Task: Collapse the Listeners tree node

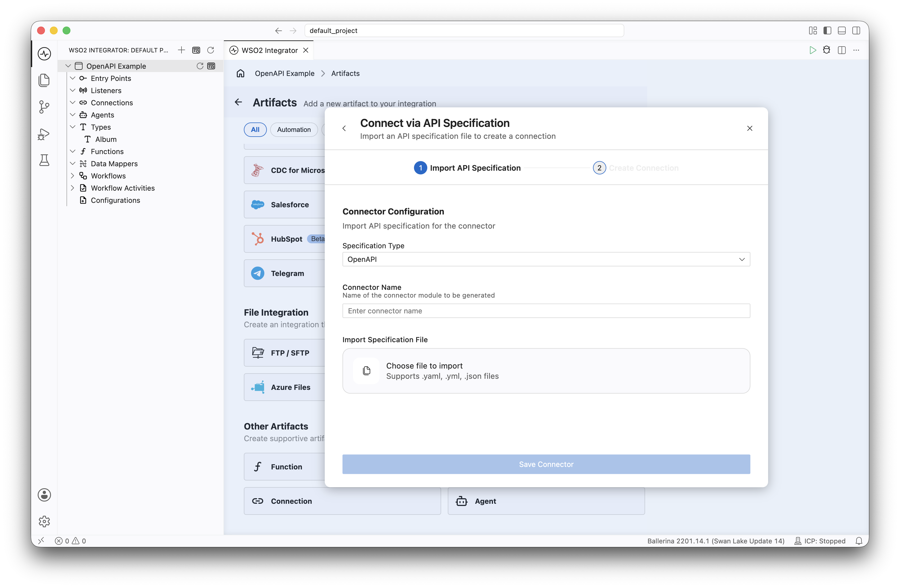Action: tap(73, 90)
